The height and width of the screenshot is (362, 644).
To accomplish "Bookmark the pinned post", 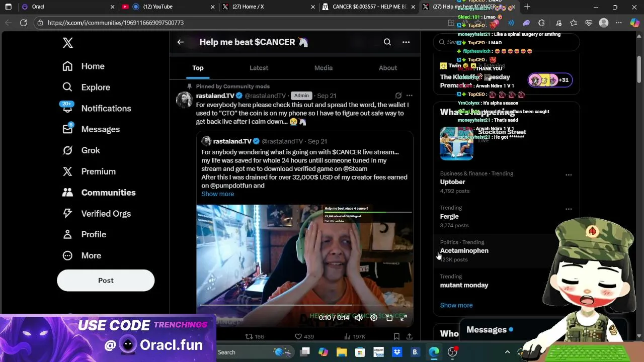I will 396,336.
